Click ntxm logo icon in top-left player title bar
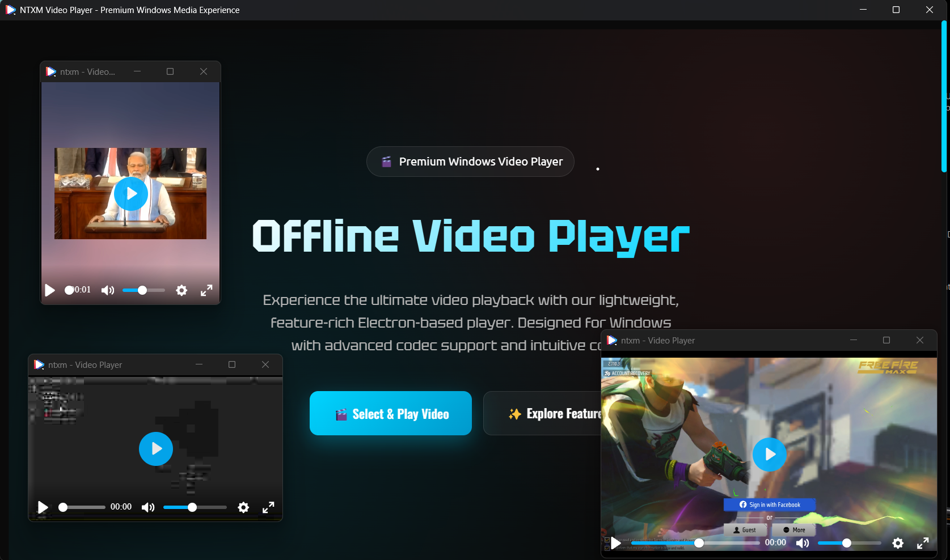Image resolution: width=950 pixels, height=560 pixels. click(51, 71)
